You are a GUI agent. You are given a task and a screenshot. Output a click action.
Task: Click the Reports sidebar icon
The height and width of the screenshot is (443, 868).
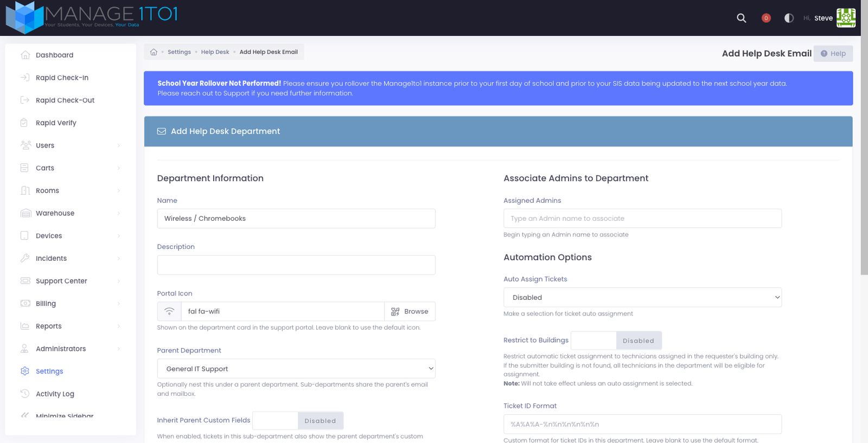coord(25,326)
